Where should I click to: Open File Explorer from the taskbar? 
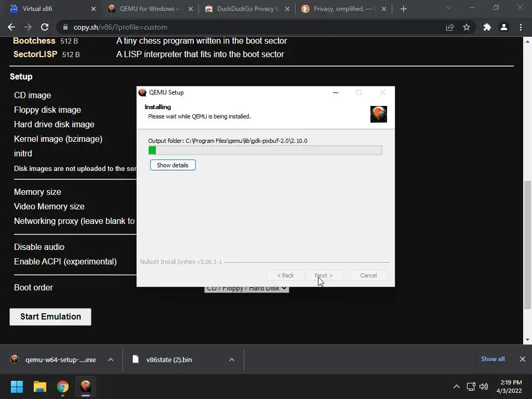[x=39, y=387]
